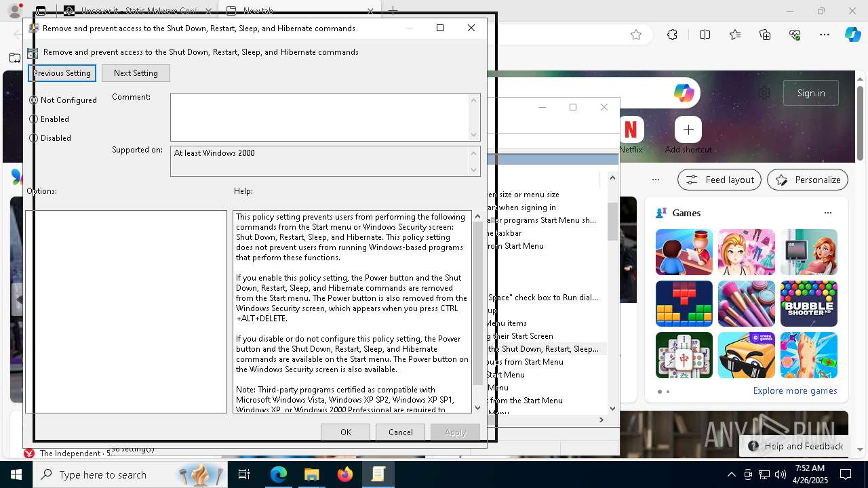
Task: Confirm the policy dialog with OK
Action: [346, 432]
